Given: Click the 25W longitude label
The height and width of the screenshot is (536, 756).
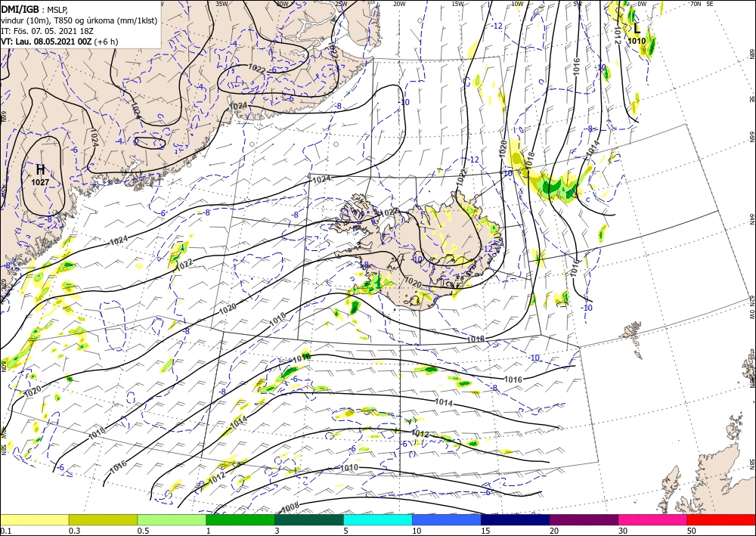Looking at the screenshot, I should [x=340, y=4].
